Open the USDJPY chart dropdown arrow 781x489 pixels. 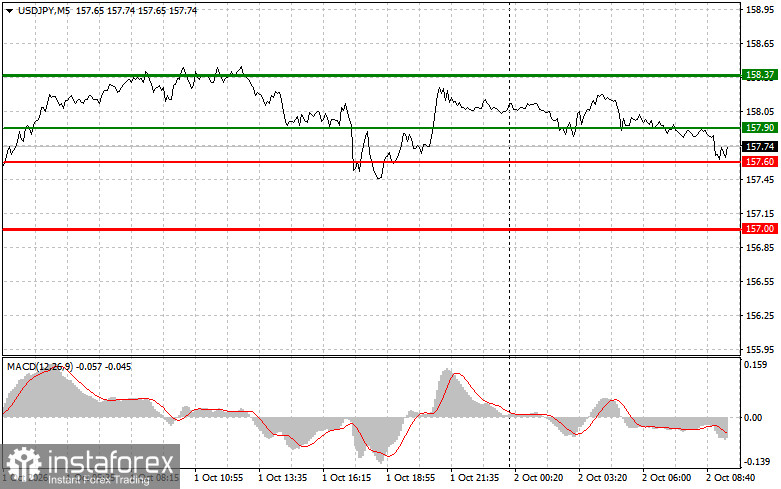pyautogui.click(x=9, y=10)
